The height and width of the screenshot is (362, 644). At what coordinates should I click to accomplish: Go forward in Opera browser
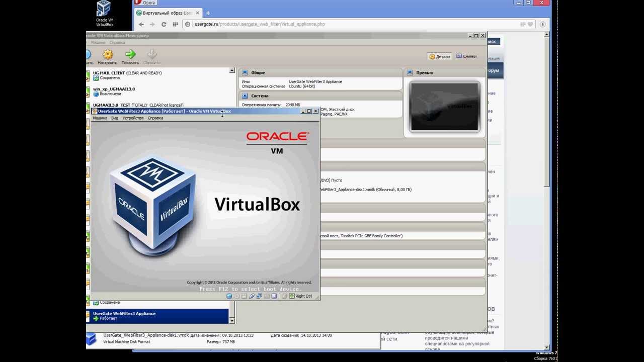[x=152, y=24]
